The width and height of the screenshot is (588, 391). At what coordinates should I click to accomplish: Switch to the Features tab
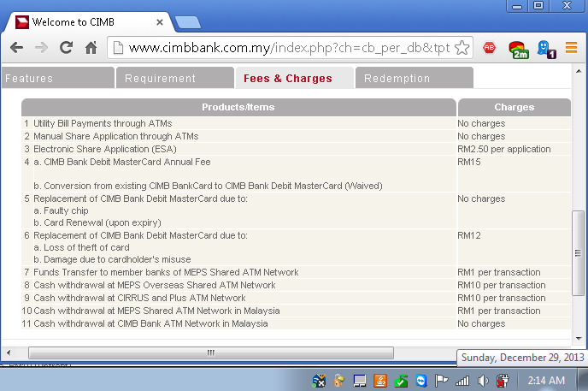(58, 78)
